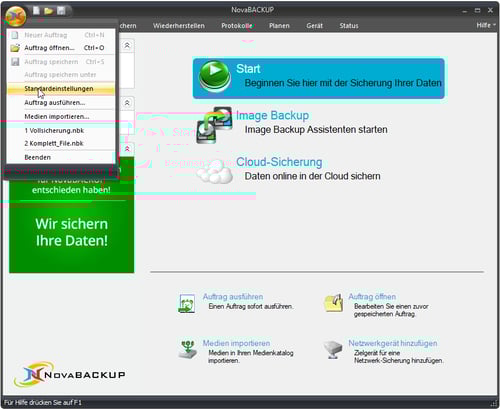Click the new job quick-access icon

(36, 11)
